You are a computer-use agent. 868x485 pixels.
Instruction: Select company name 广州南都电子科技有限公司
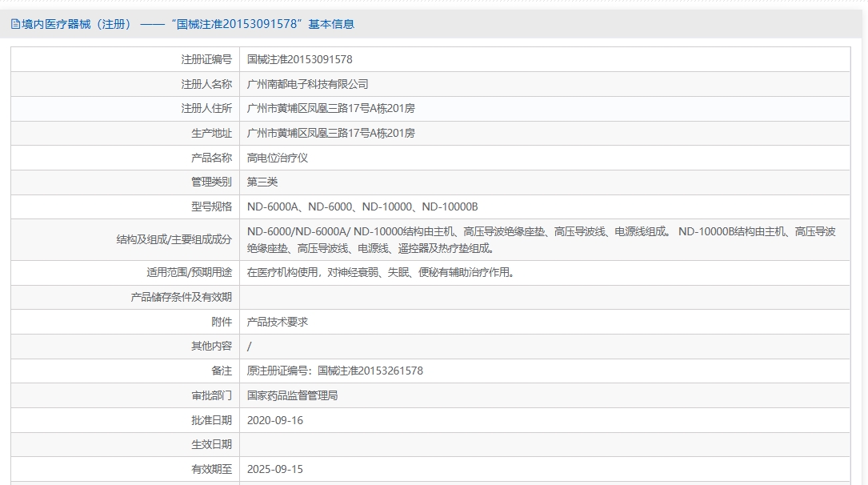point(307,84)
